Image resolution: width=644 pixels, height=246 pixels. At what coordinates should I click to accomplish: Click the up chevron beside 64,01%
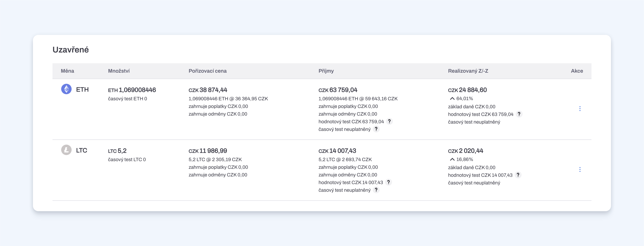tap(452, 99)
